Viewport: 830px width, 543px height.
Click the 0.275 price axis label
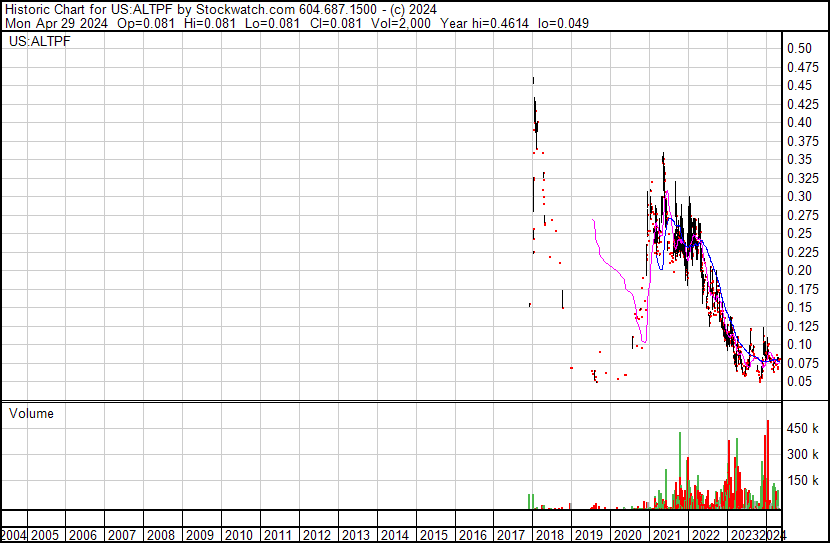pos(803,215)
